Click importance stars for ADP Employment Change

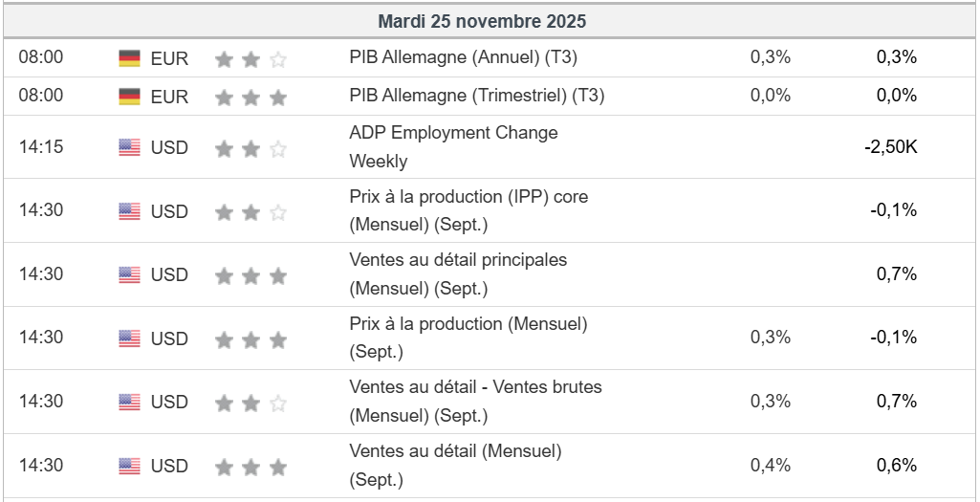pyautogui.click(x=250, y=148)
